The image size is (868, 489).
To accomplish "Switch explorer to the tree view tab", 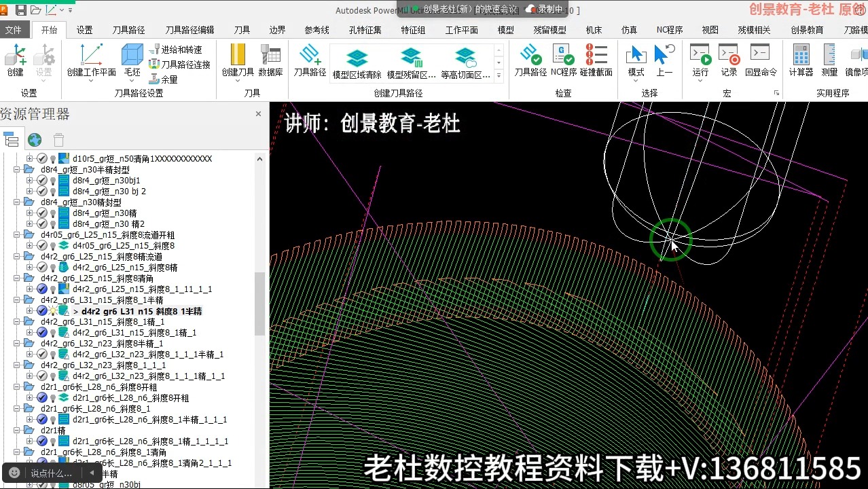I will [x=11, y=140].
